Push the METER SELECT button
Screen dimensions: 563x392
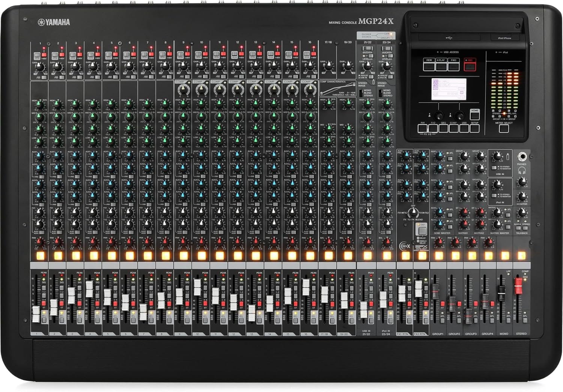504,128
